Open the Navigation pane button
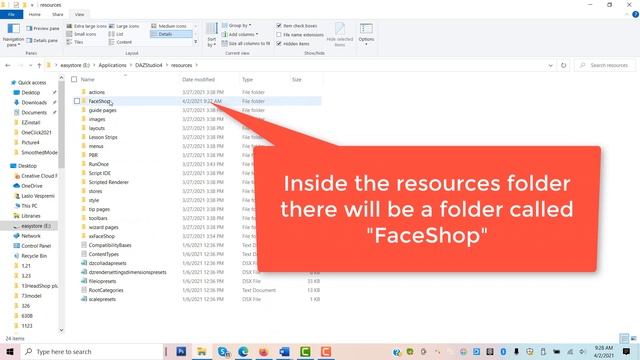 [x=13, y=35]
